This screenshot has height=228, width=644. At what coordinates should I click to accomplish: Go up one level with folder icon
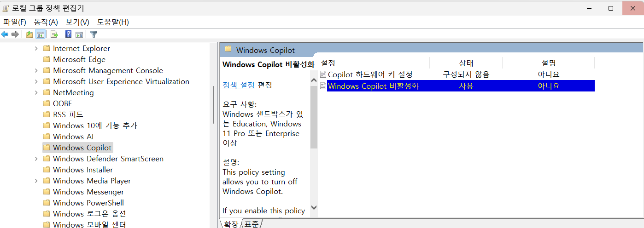point(29,34)
